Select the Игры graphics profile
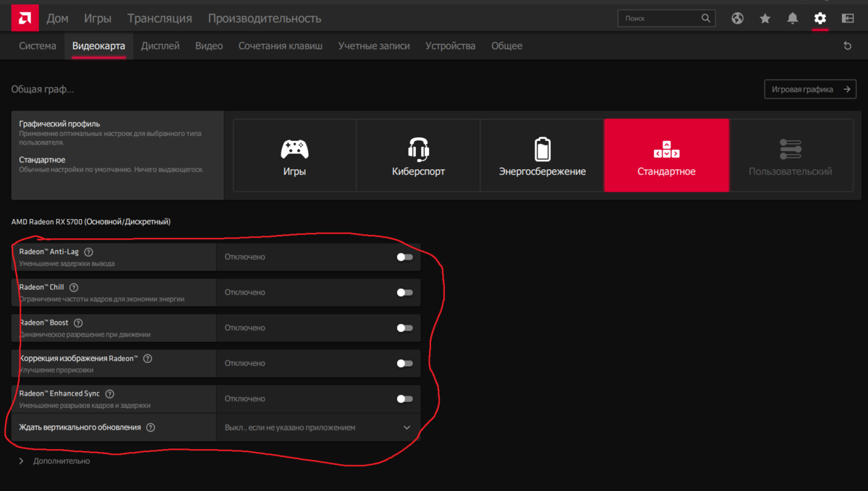Screen dimensions: 868x491 tap(294, 155)
